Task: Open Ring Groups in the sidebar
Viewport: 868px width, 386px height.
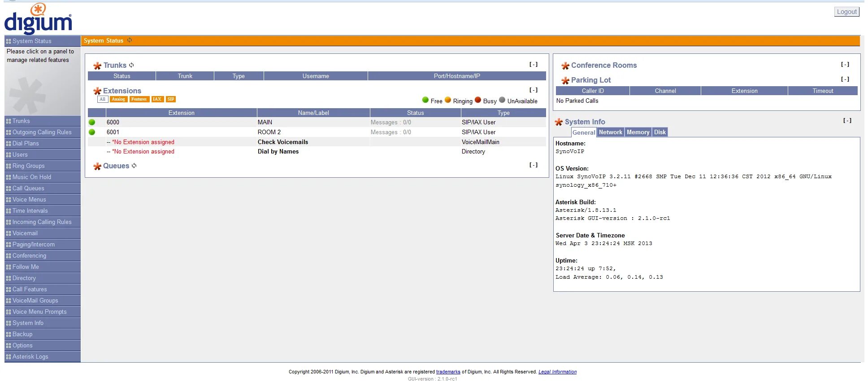Action: pyautogui.click(x=43, y=166)
